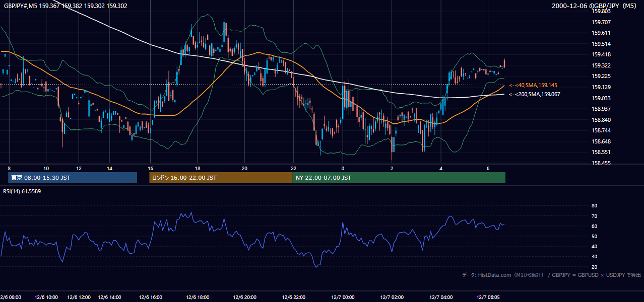The height and width of the screenshot is (302, 644).
Task: Click the 40 SMA 159.145 label
Action: pyautogui.click(x=533, y=86)
